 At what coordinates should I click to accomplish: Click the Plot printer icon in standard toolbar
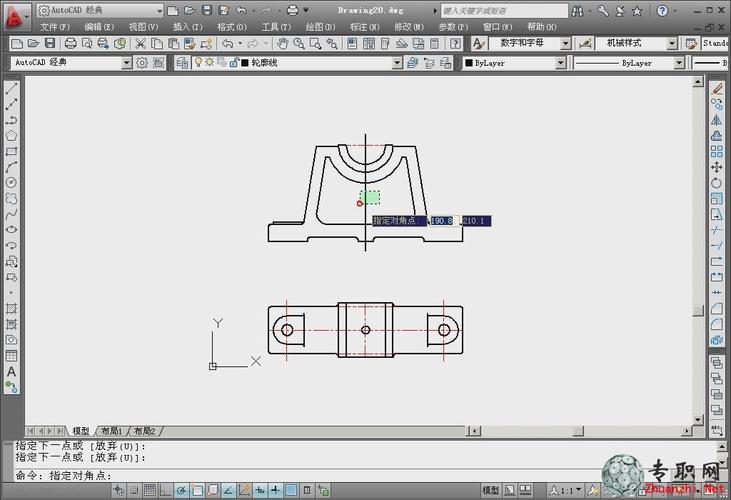(70, 44)
